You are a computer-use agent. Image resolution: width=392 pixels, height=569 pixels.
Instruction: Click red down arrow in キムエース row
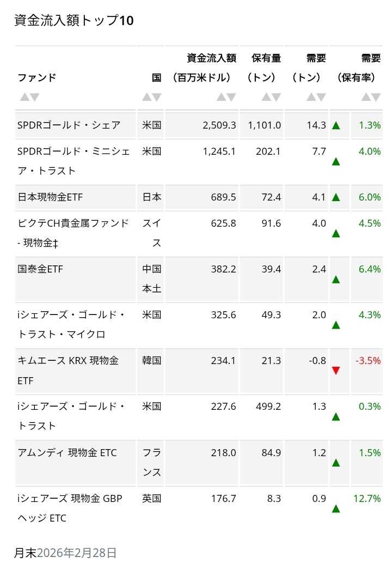pos(336,371)
